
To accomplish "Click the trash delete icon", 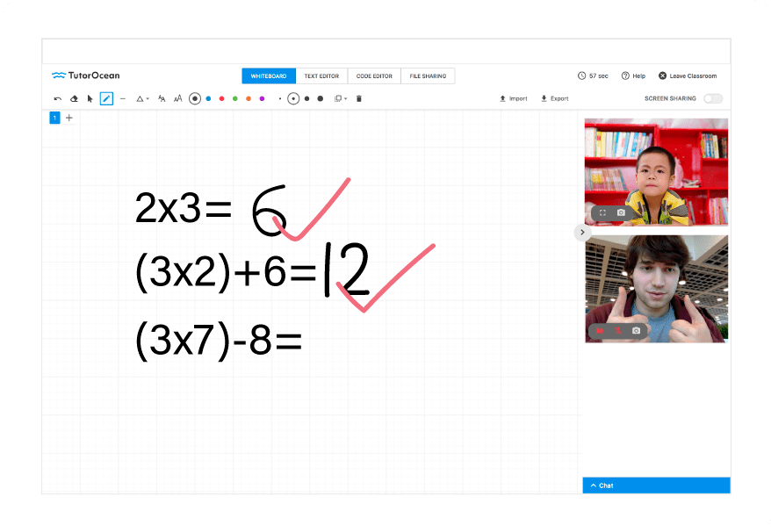I will click(359, 99).
